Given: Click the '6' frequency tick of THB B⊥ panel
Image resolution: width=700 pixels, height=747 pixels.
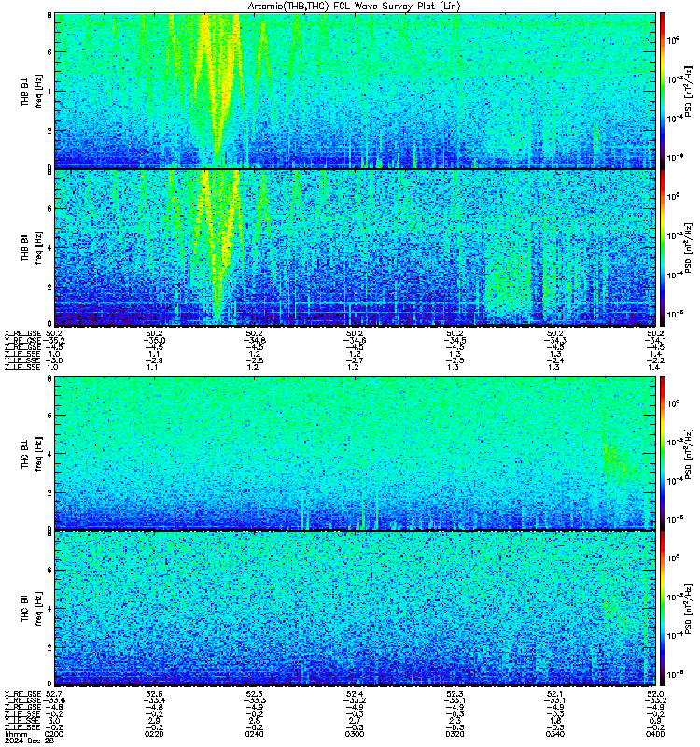Looking at the screenshot, I should click(49, 52).
